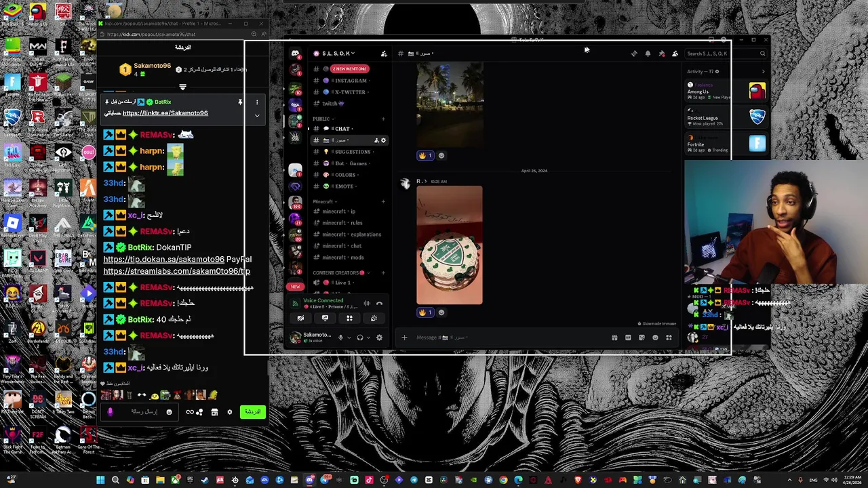Open sticker picker in message bar
The height and width of the screenshot is (488, 868).
642,338
